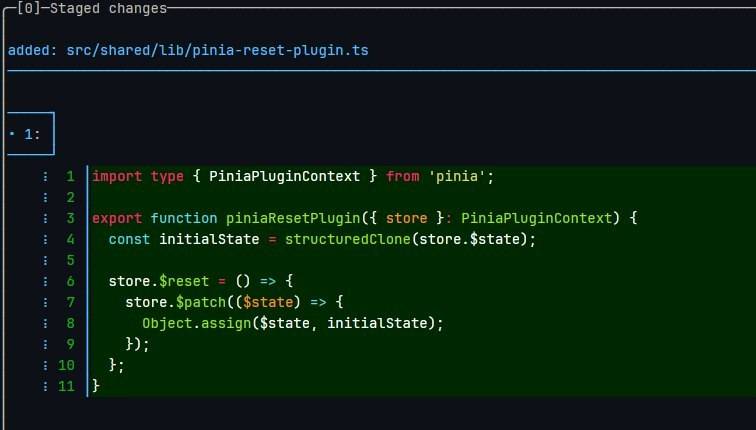Click the $reset property on line 6
This screenshot has width=756, height=430.
click(184, 281)
